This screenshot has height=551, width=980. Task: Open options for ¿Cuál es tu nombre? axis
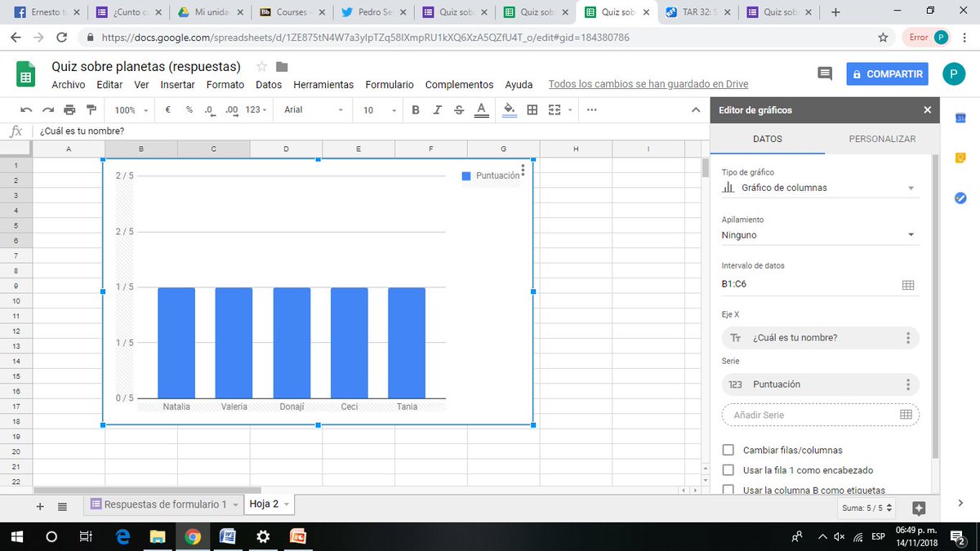tap(908, 338)
